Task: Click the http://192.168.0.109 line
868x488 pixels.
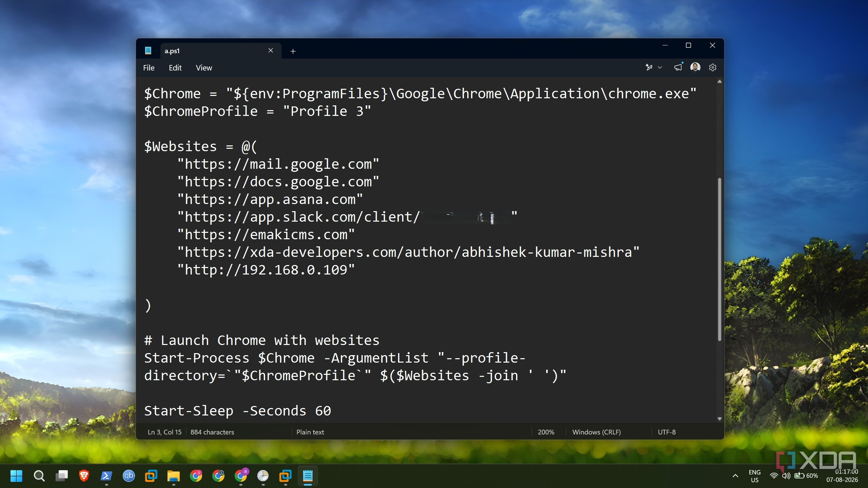Action: 266,270
